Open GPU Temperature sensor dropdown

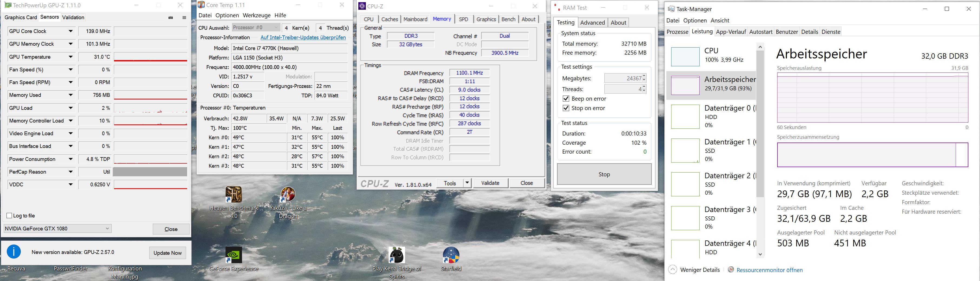point(70,57)
